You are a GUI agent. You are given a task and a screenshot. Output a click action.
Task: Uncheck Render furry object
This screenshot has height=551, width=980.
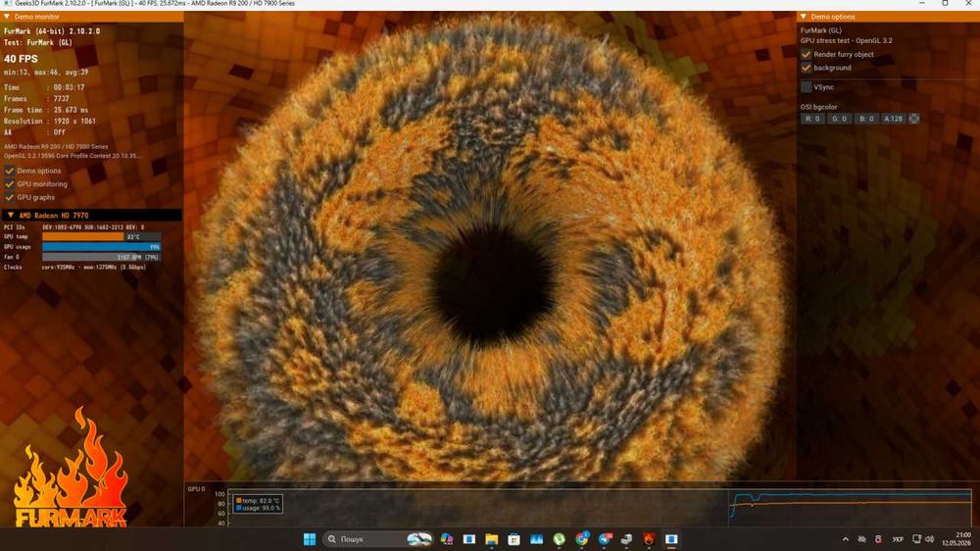tap(807, 54)
